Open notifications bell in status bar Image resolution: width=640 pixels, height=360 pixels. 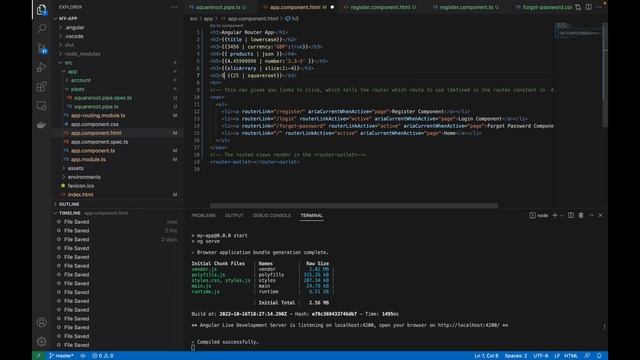599,356
